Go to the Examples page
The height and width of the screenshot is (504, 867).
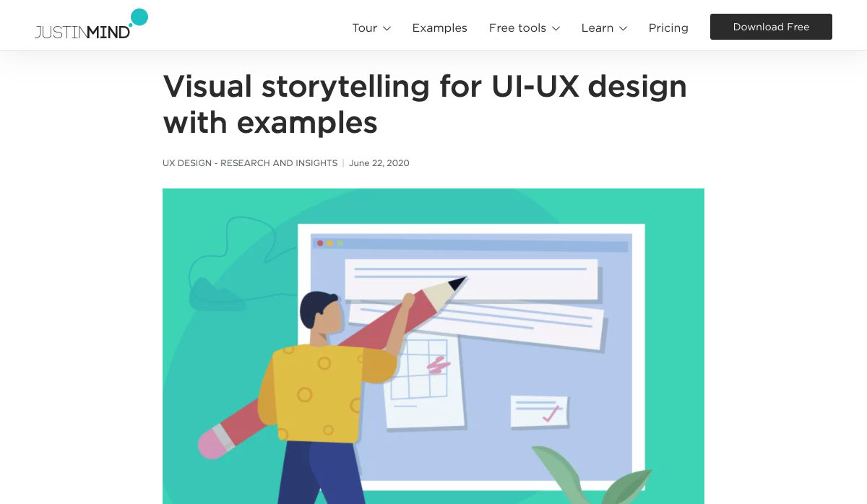point(439,27)
